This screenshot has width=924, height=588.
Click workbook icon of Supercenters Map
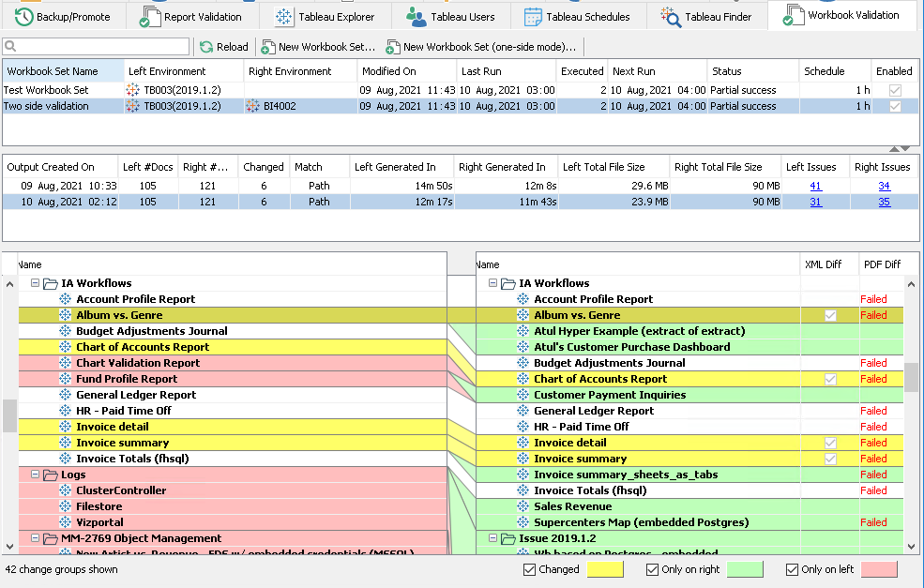coord(523,522)
